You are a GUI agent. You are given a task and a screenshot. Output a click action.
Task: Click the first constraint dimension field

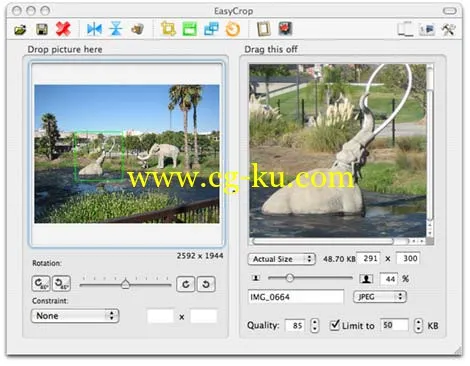[x=160, y=316]
